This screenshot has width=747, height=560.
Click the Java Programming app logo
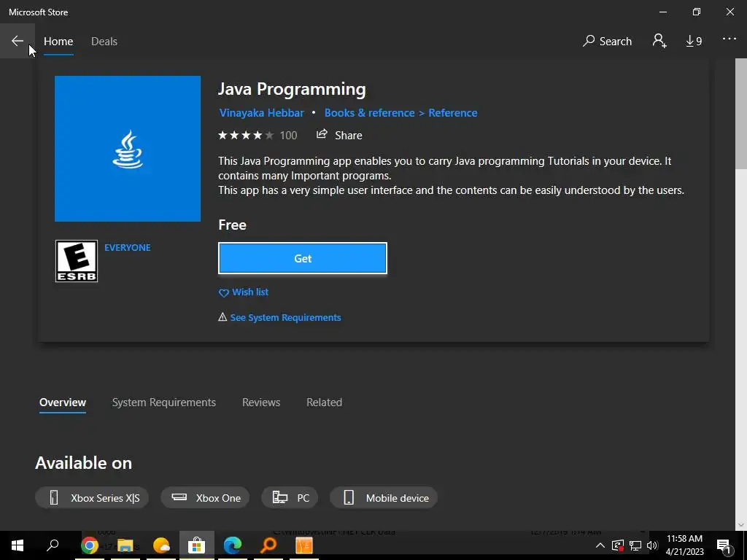(127, 149)
